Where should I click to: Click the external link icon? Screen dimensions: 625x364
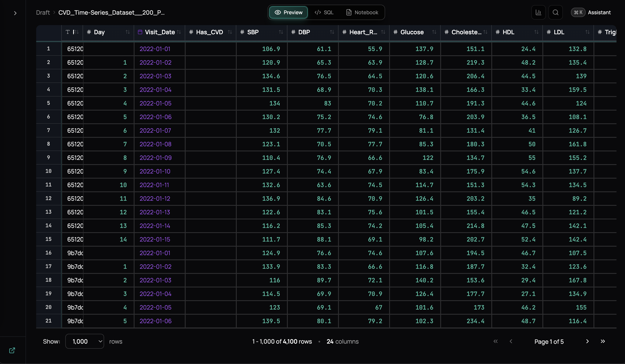click(x=12, y=350)
